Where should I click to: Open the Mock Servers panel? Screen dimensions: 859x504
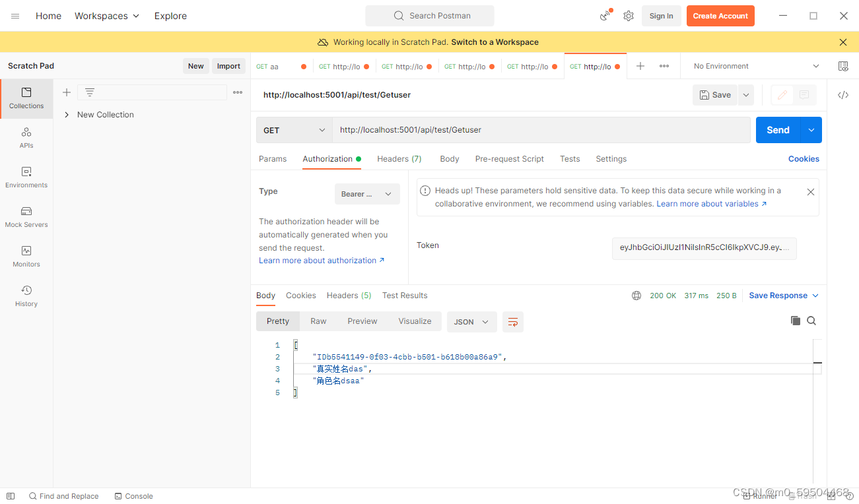(x=26, y=216)
